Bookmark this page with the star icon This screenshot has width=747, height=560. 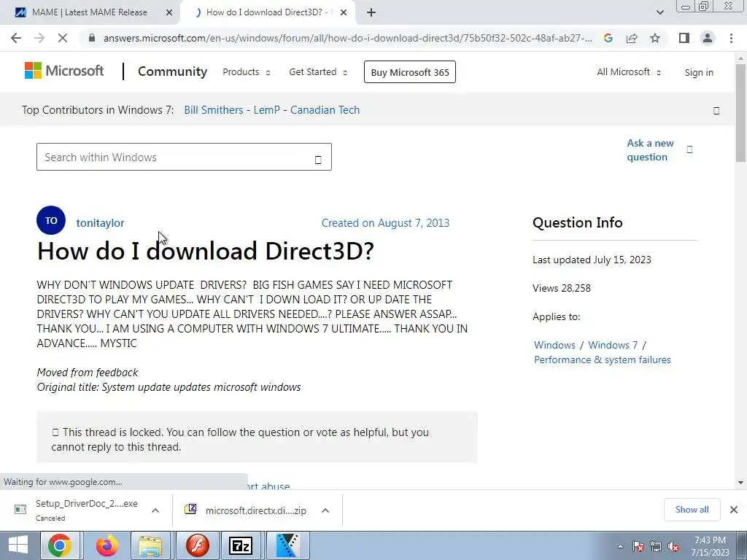pos(655,38)
